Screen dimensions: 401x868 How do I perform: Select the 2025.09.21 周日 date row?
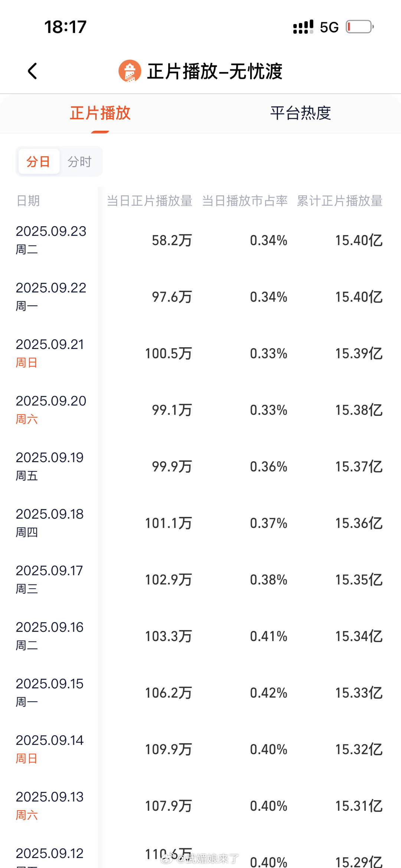pyautogui.click(x=200, y=353)
